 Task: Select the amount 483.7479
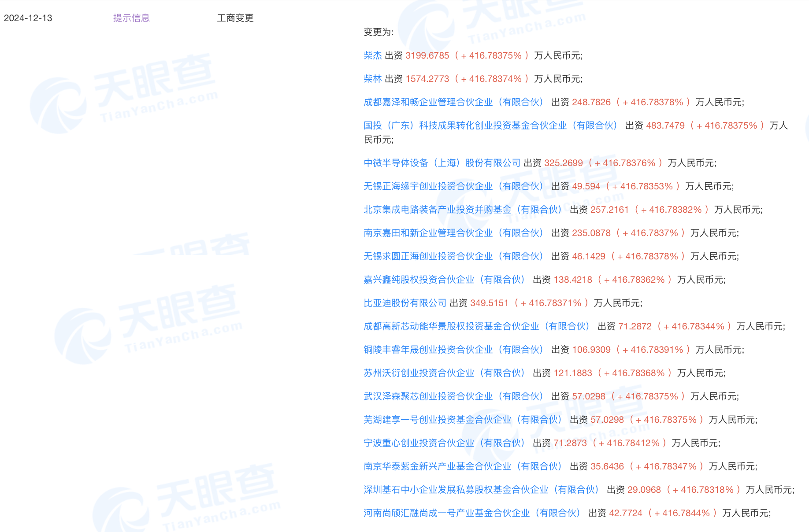point(665,126)
